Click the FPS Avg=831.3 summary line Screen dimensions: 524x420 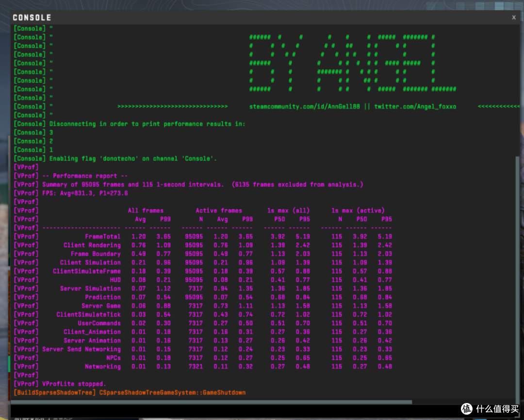coord(85,193)
